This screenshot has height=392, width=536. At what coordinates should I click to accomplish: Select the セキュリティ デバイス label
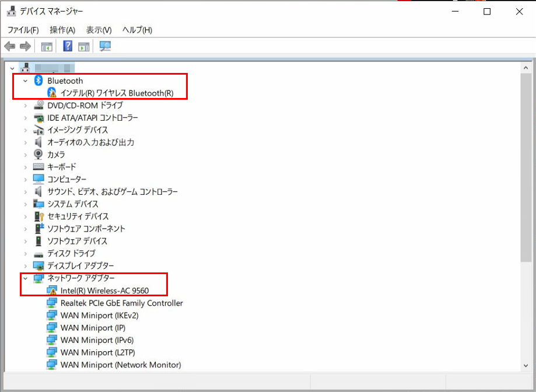[x=78, y=216]
